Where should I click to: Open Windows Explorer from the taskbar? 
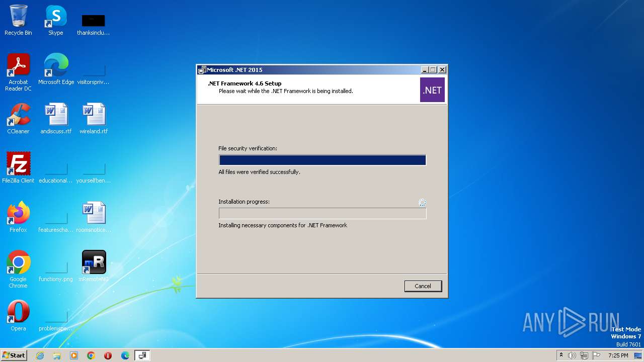(x=57, y=355)
